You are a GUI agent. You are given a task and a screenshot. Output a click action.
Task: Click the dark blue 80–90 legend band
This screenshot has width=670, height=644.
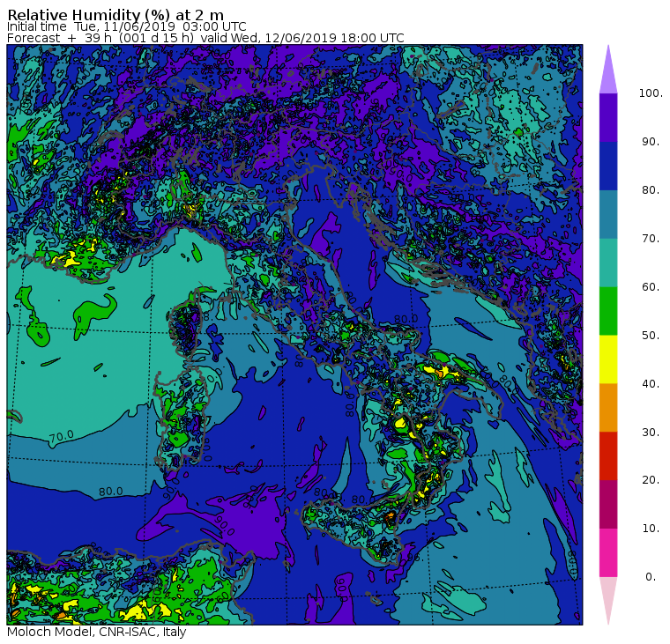[x=608, y=166]
